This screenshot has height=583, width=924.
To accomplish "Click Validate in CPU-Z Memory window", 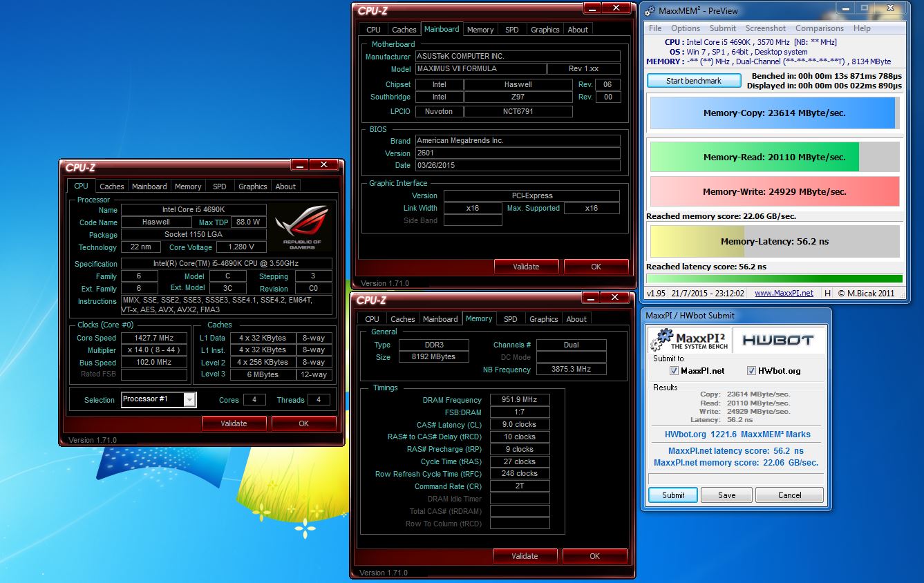I will click(x=525, y=556).
